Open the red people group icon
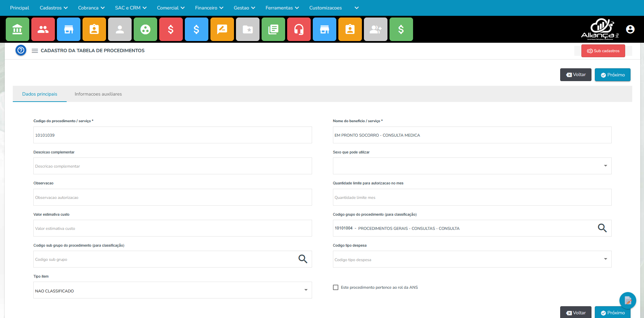Image resolution: width=644 pixels, height=318 pixels. point(43,30)
